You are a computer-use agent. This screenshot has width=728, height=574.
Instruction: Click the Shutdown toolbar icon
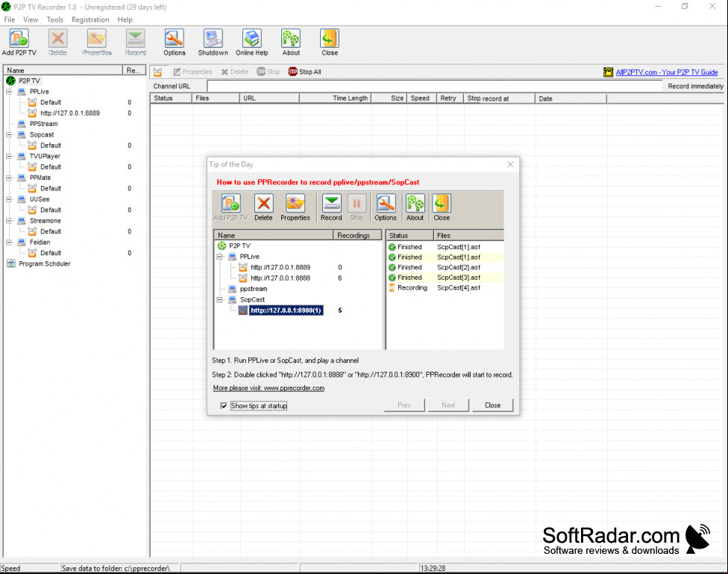click(x=213, y=43)
